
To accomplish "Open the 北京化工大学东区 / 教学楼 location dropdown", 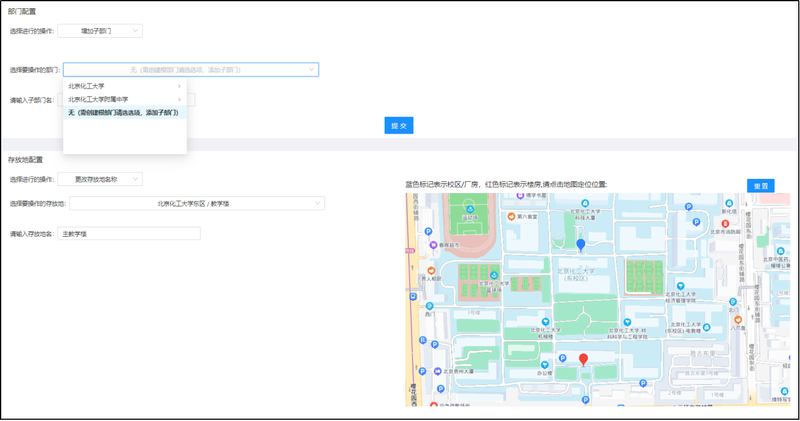I will 197,203.
